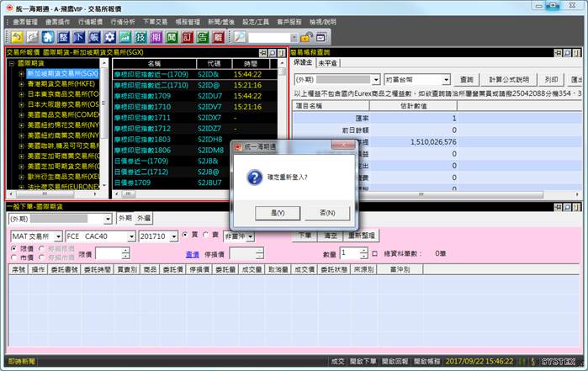Open the 帳務管理 menu
The width and height of the screenshot is (588, 371).
pos(188,22)
